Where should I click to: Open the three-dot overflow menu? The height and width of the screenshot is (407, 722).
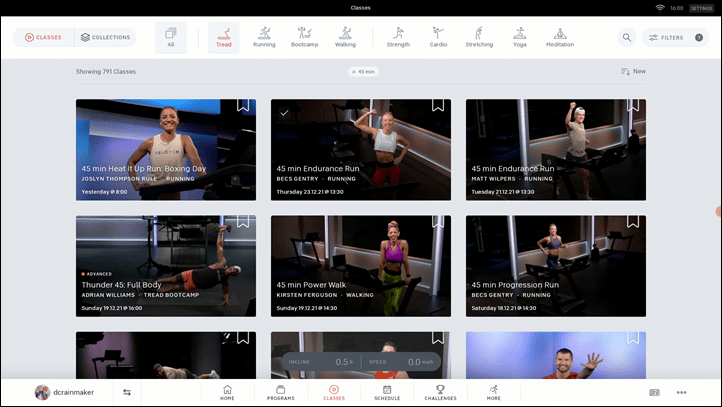click(x=681, y=392)
